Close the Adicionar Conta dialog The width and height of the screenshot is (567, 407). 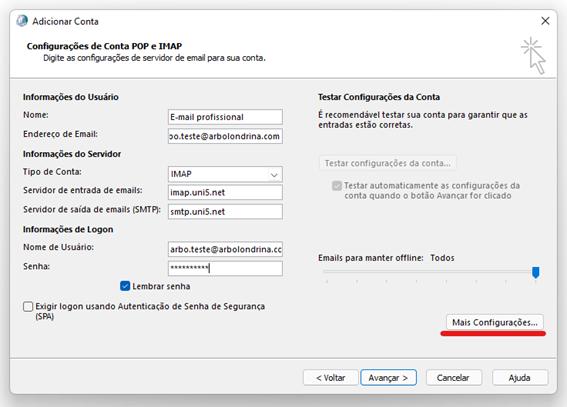pos(545,21)
